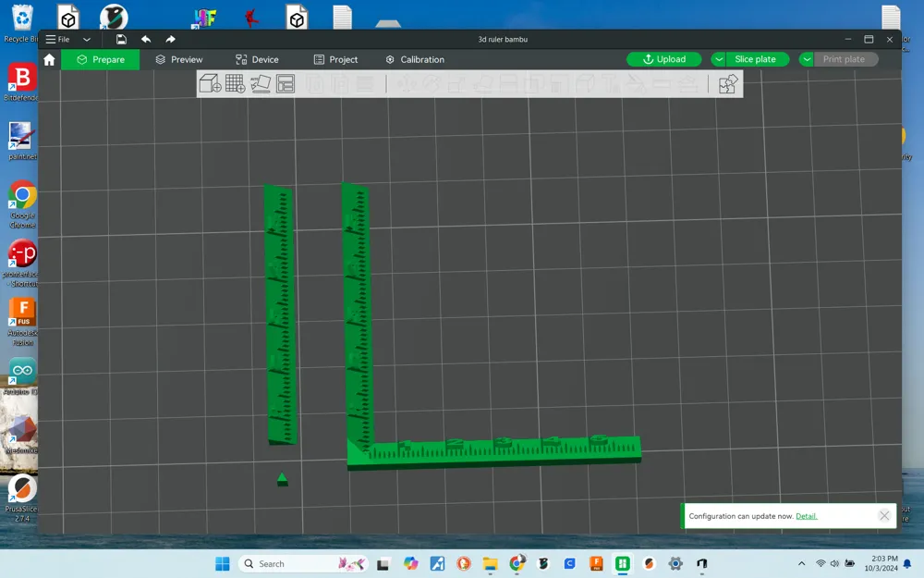This screenshot has height=578, width=924.
Task: Click the Add plate grid icon
Action: [x=235, y=84]
